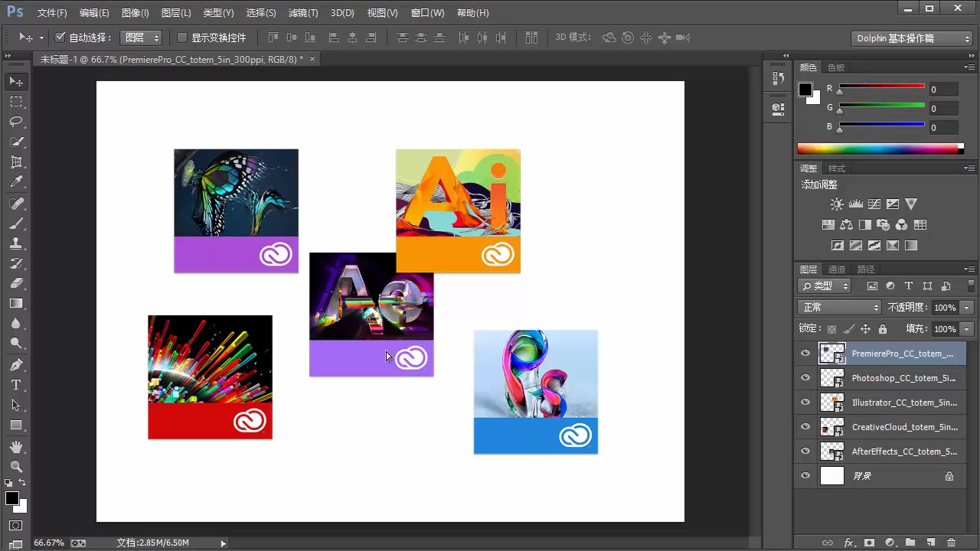Hide the 背景 layer
980x551 pixels.
click(805, 475)
